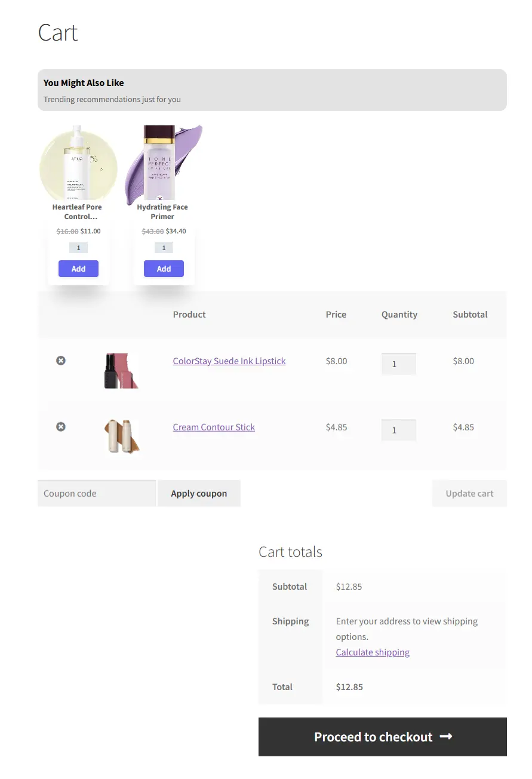Add Hydrating Face Primer to cart
The width and height of the screenshot is (532, 779).
coord(164,269)
